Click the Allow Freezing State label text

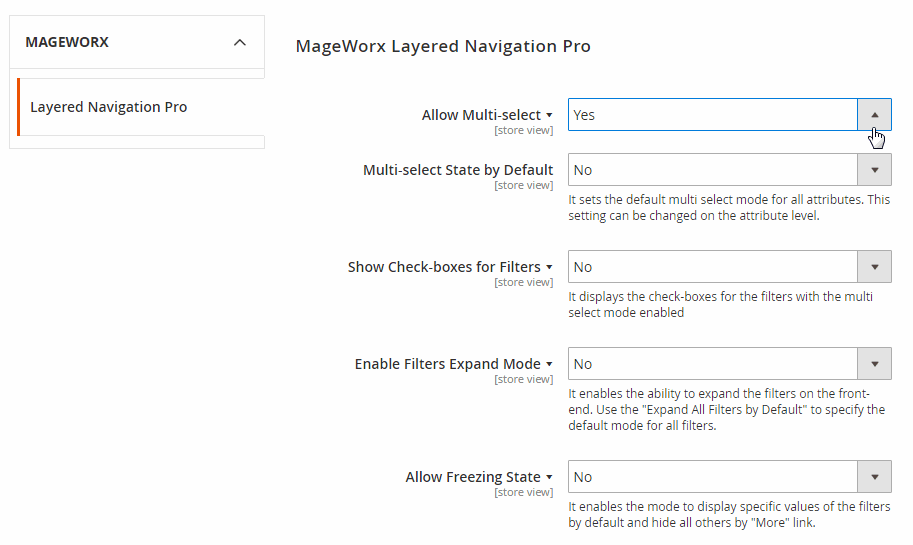tap(472, 477)
